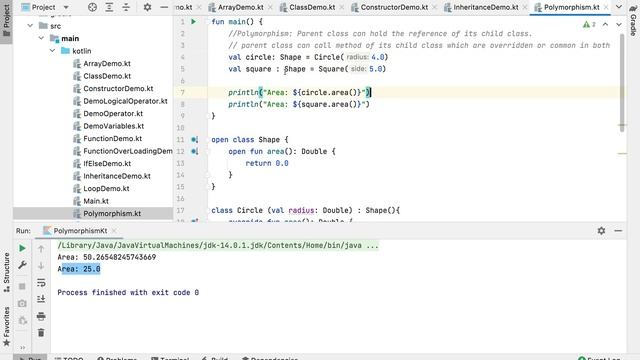Close the Polymorphism.kt editor tab
640x360 pixels.
tap(606, 7)
